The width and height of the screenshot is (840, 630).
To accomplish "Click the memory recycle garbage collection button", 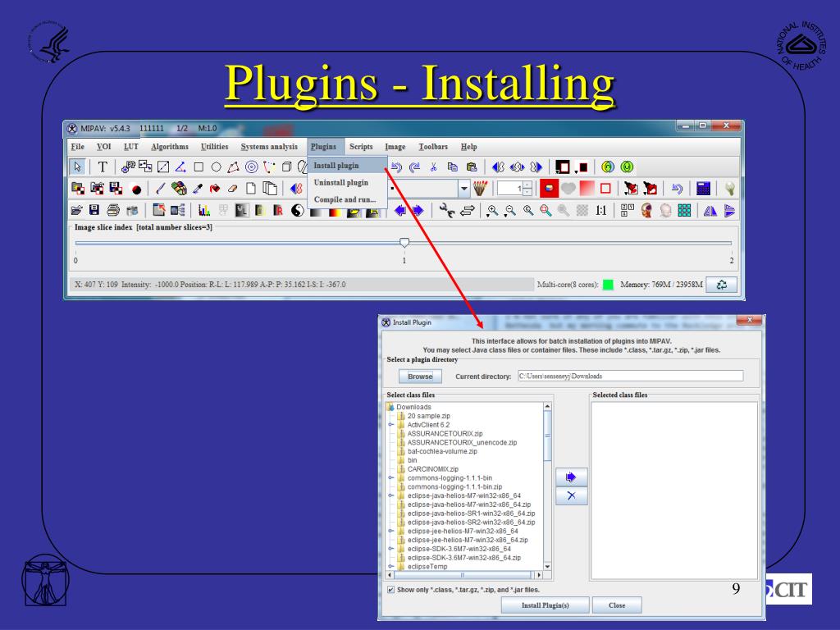I will (x=721, y=285).
